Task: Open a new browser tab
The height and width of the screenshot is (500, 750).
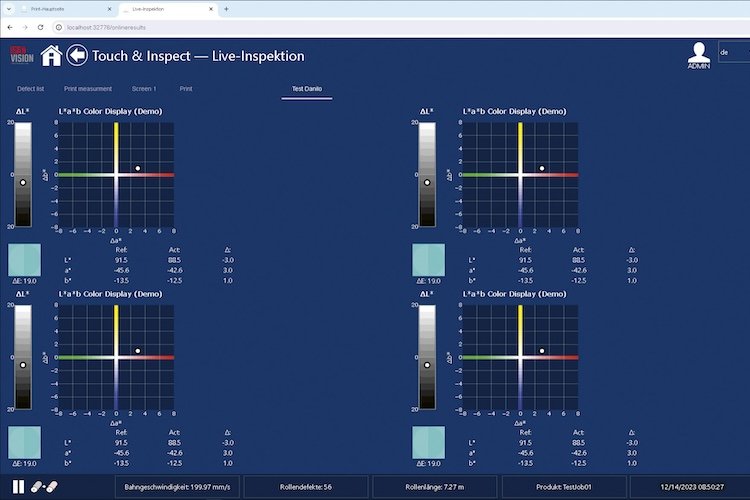Action: click(x=226, y=8)
